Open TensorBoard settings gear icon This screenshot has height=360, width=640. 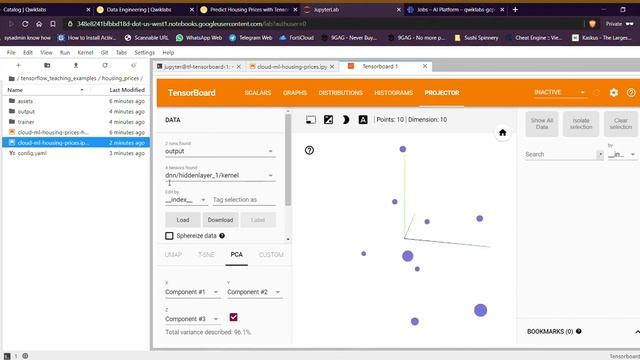(614, 93)
